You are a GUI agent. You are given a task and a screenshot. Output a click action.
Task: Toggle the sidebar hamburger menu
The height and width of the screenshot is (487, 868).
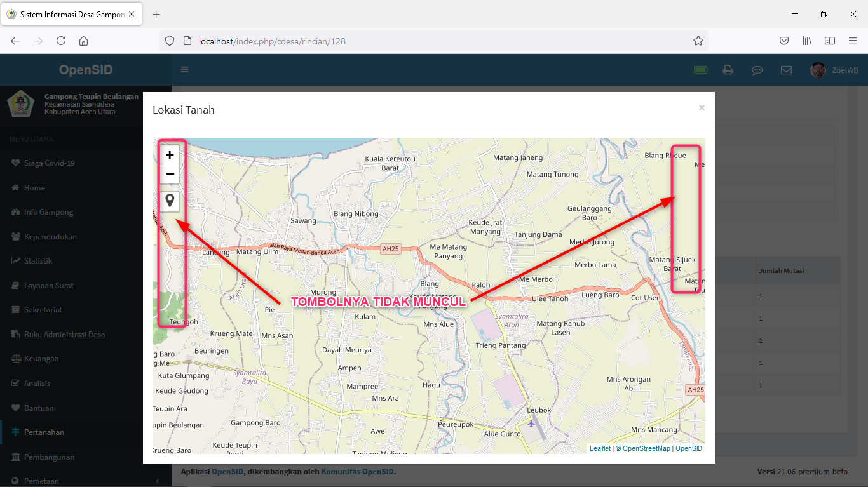click(x=185, y=70)
